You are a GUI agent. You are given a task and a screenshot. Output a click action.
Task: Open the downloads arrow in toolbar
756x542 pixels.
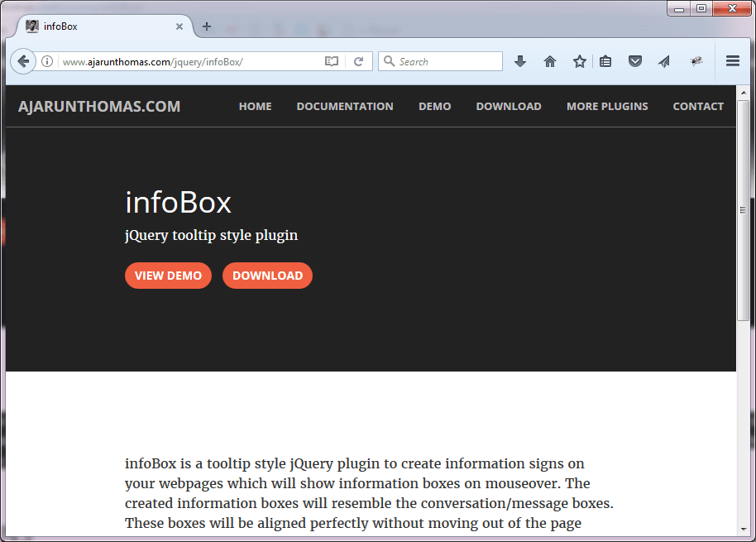(x=519, y=61)
